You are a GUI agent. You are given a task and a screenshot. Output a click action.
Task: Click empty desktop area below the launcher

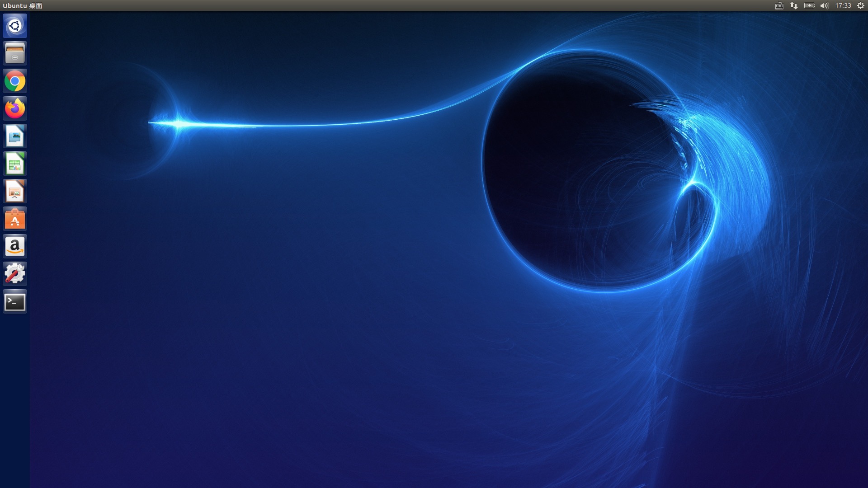tap(15, 398)
